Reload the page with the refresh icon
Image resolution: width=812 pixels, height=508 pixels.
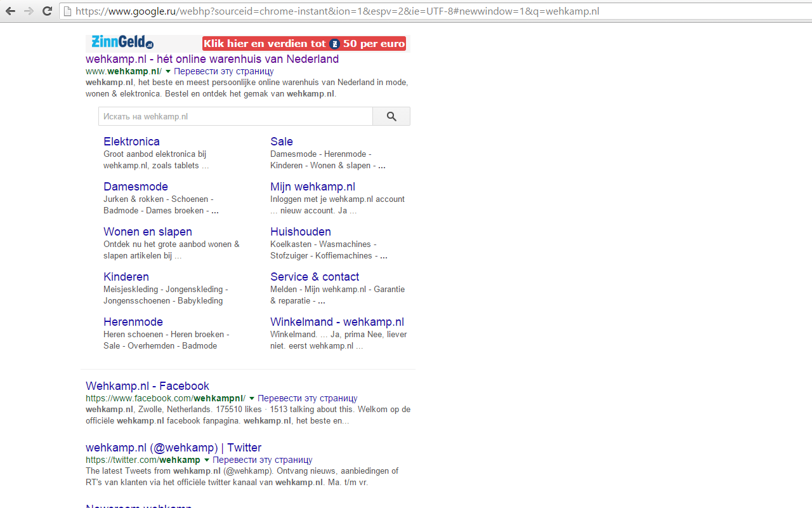pos(47,11)
